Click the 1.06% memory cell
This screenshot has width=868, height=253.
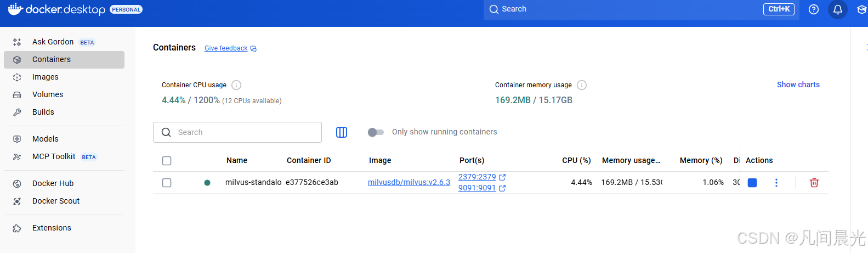[x=713, y=182]
